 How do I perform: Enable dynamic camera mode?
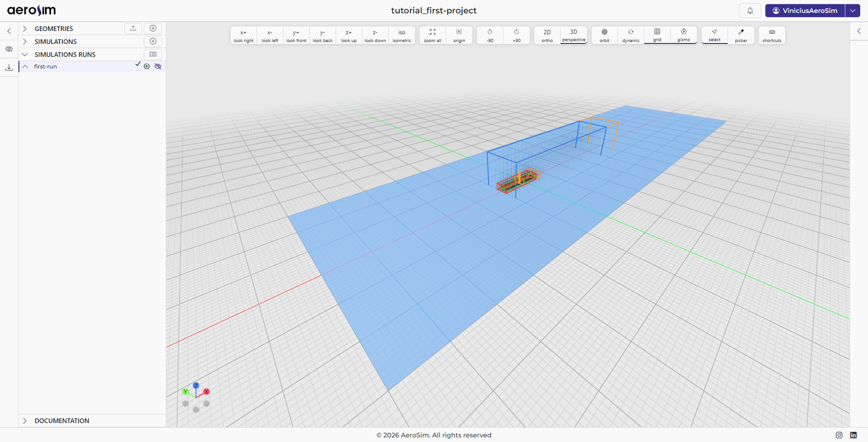(x=631, y=36)
